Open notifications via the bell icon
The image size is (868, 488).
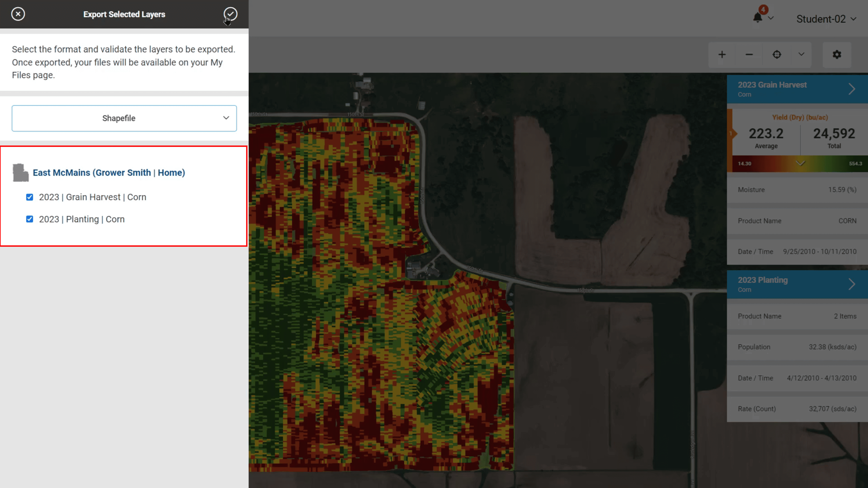pos(757,18)
